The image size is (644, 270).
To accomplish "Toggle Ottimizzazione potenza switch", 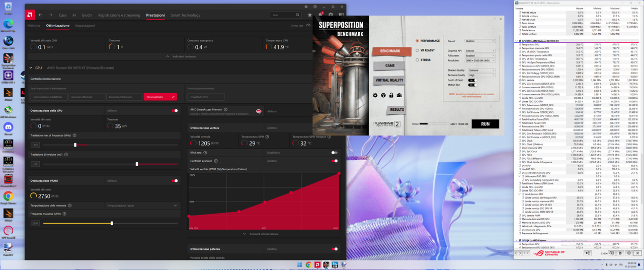I will (335, 249).
